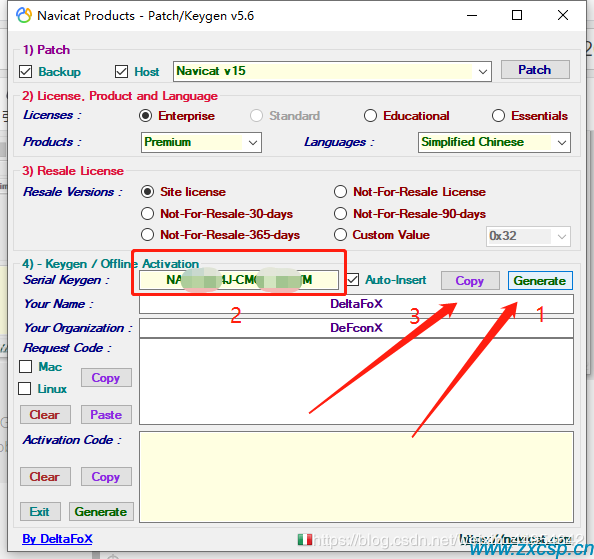This screenshot has height=559, width=594.
Task: Click Clear button under Activation Code
Action: (x=45, y=476)
